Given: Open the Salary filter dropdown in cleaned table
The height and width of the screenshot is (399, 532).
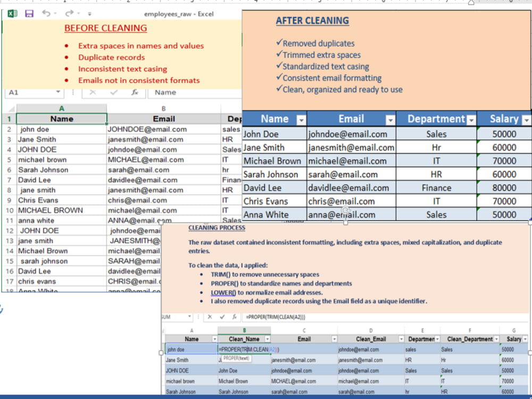Looking at the screenshot, I should pos(527,120).
